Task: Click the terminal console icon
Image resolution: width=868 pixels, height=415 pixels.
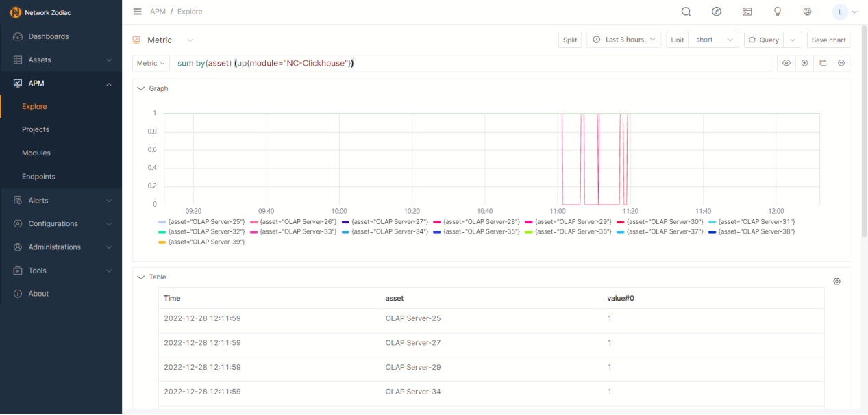Action: (747, 12)
